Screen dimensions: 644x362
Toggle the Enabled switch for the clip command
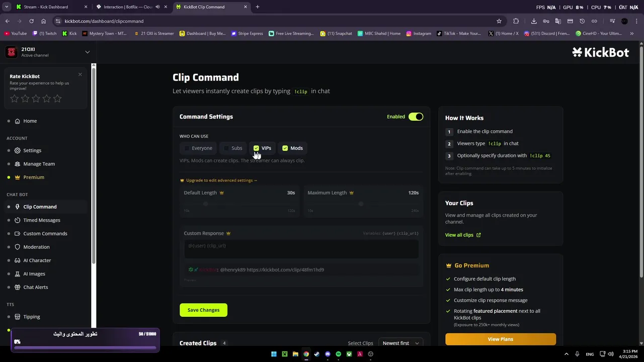click(416, 117)
